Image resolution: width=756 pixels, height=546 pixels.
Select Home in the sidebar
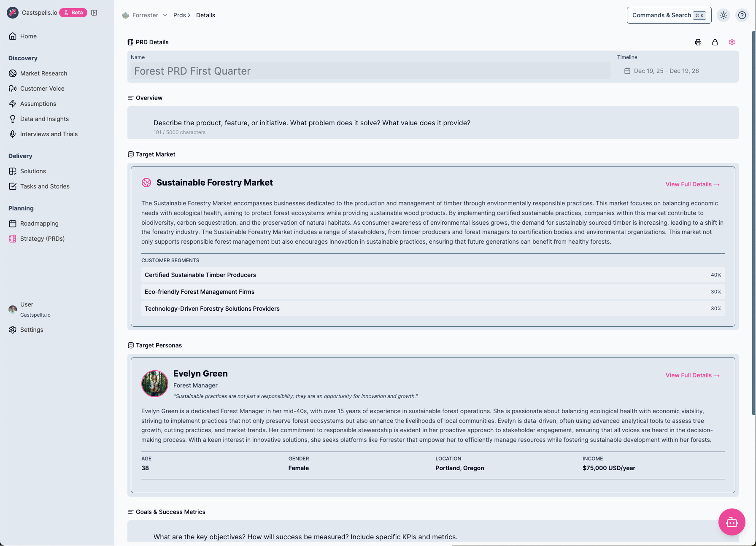point(28,36)
